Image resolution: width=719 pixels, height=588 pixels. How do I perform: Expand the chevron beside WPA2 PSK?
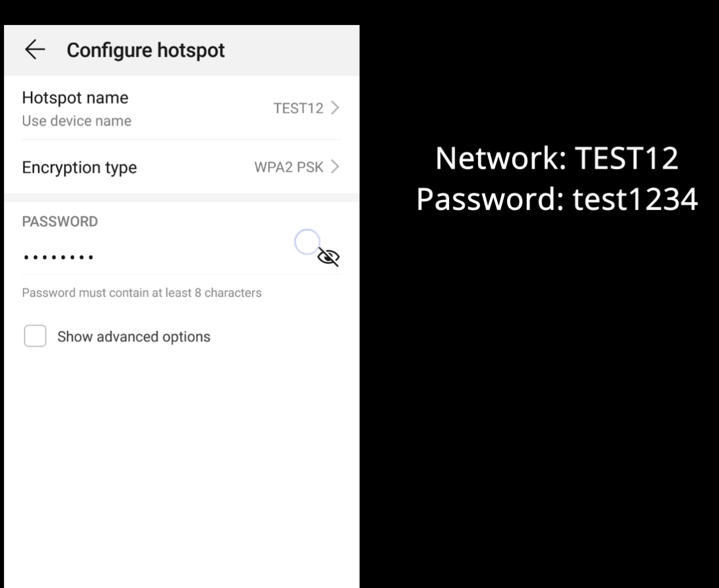tap(335, 167)
